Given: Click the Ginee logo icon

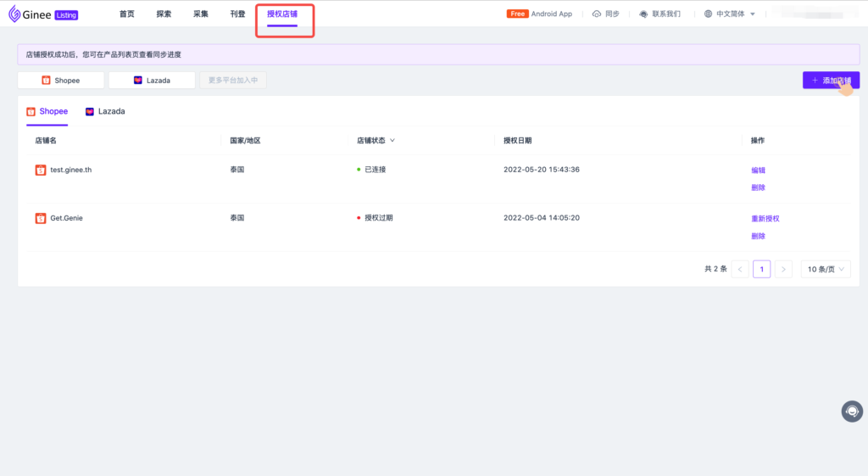Looking at the screenshot, I should [15, 14].
